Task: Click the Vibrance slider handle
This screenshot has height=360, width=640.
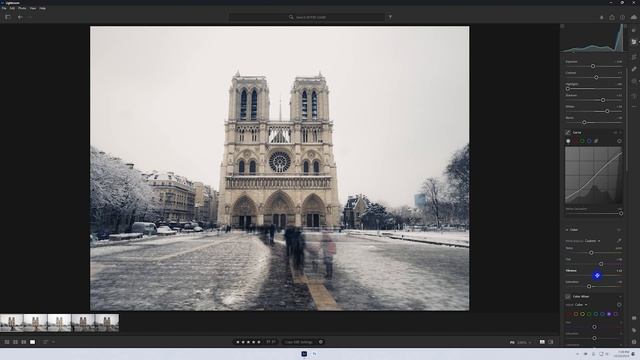Action: click(597, 276)
